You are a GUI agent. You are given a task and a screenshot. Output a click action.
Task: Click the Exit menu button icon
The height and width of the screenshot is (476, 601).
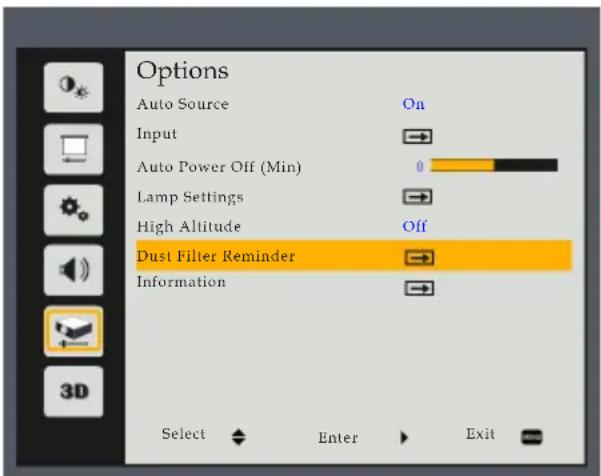click(x=532, y=437)
